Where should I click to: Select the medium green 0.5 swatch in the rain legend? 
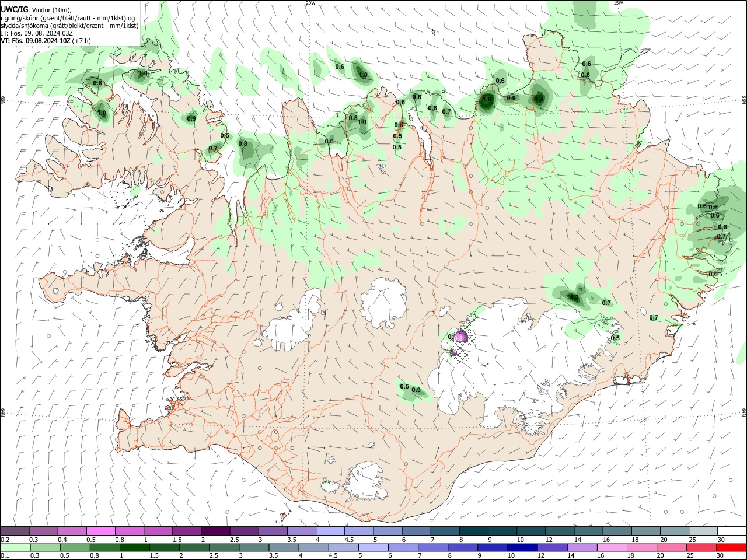coord(75,547)
